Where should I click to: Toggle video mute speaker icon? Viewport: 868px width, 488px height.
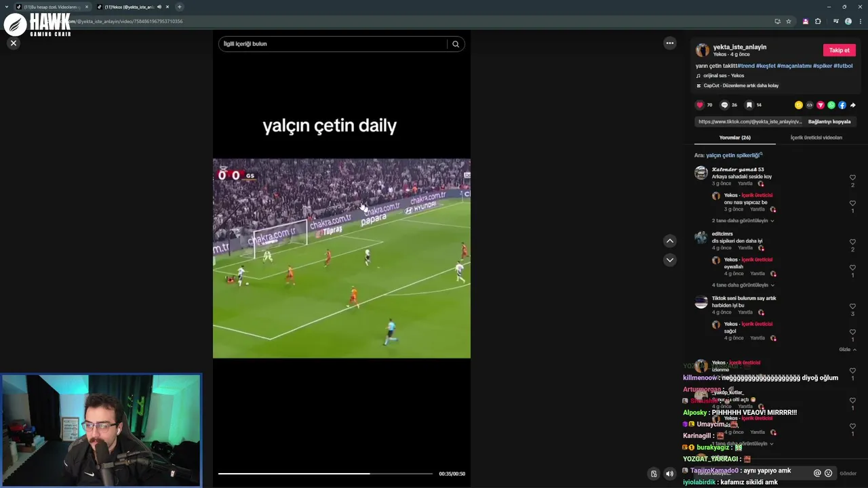[669, 474]
